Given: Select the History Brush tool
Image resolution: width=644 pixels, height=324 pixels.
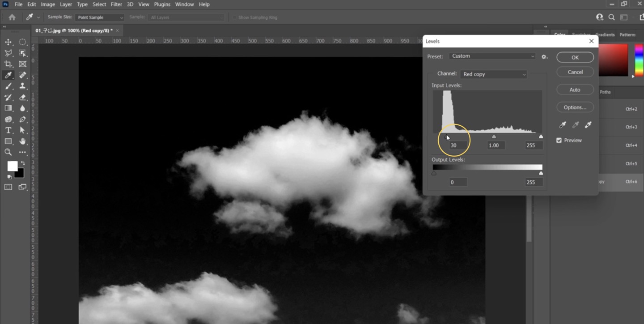Looking at the screenshot, I should [8, 97].
